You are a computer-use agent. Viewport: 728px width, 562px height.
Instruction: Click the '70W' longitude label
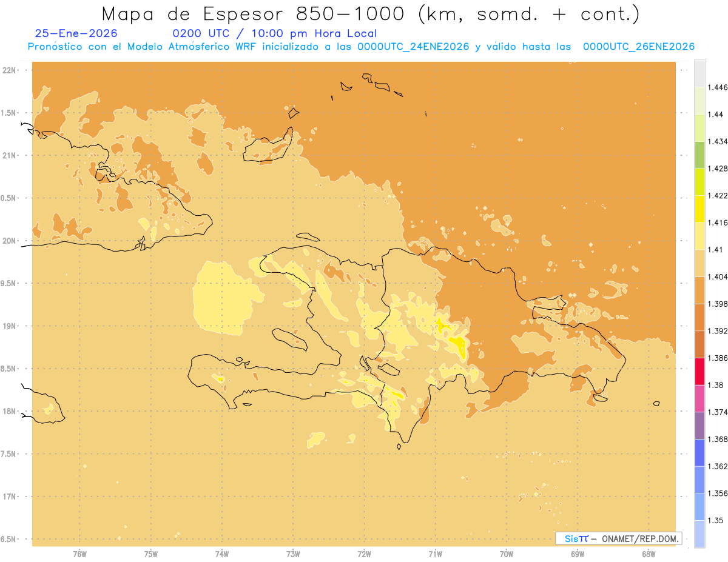tap(507, 554)
